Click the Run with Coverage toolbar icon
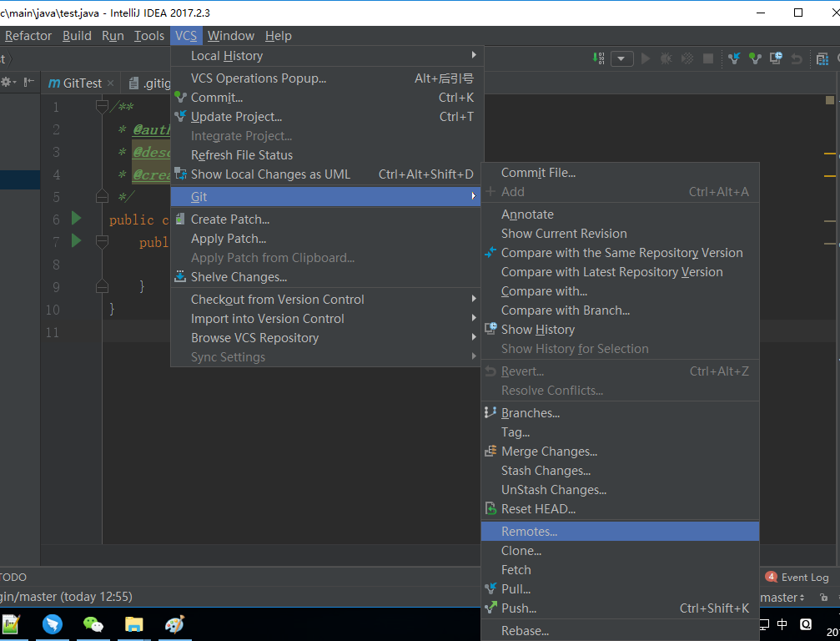The image size is (840, 641). (x=687, y=58)
